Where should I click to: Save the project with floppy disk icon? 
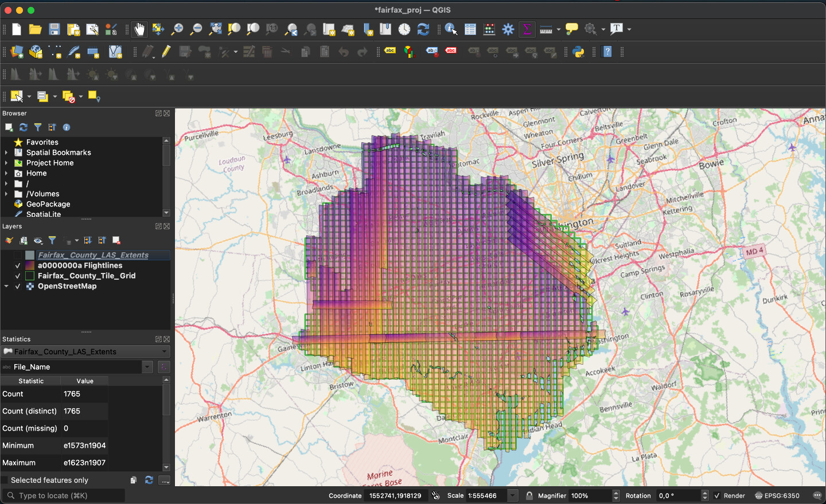54,29
